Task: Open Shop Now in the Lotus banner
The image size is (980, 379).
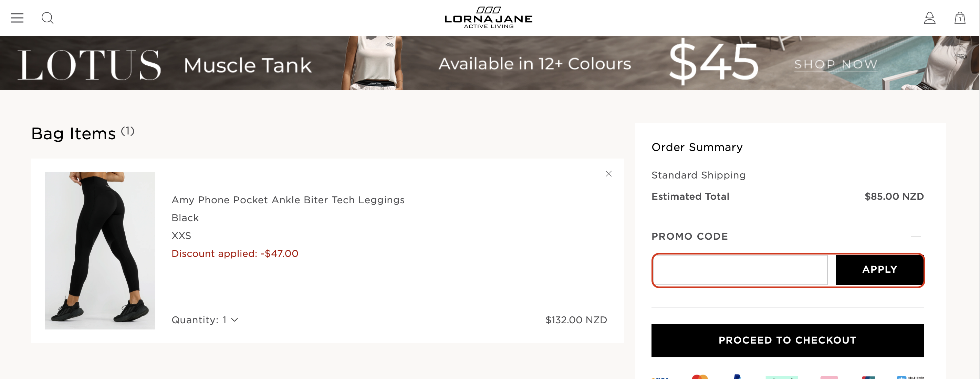Action: tap(836, 64)
